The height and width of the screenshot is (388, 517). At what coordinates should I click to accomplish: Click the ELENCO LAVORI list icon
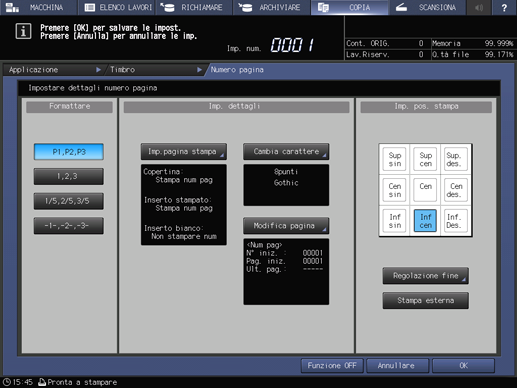pos(90,7)
